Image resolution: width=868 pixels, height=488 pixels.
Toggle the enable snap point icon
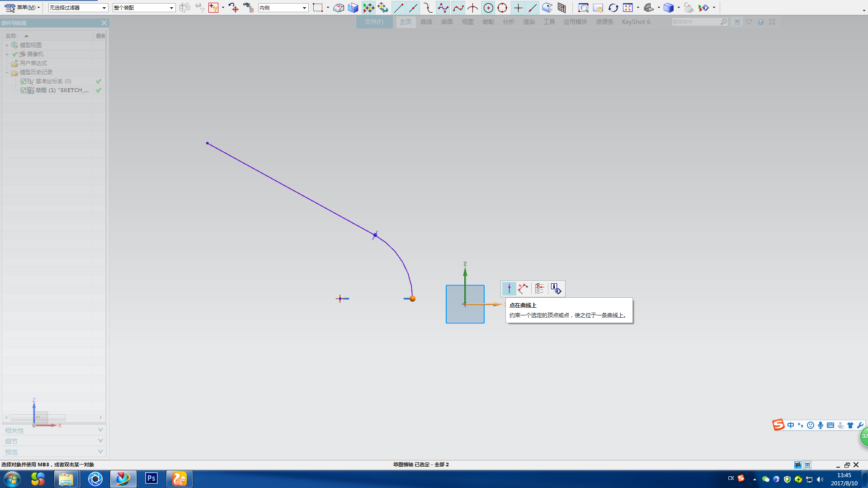(368, 8)
